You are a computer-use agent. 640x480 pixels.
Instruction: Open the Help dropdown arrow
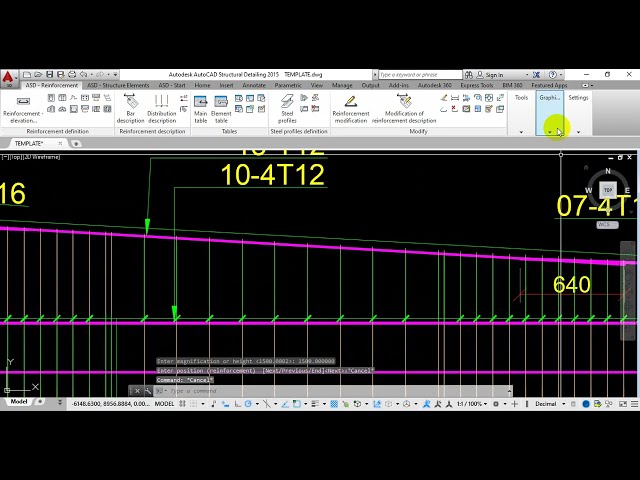[561, 75]
